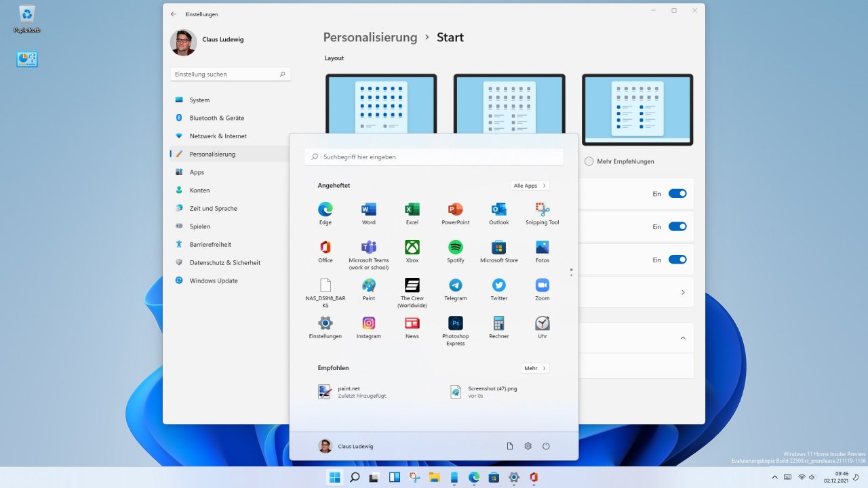Open the Office app
Screen dimensions: 868x488
click(x=325, y=251)
